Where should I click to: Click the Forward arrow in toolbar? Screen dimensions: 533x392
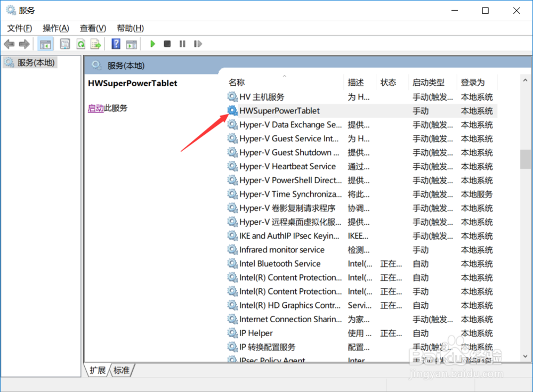24,44
